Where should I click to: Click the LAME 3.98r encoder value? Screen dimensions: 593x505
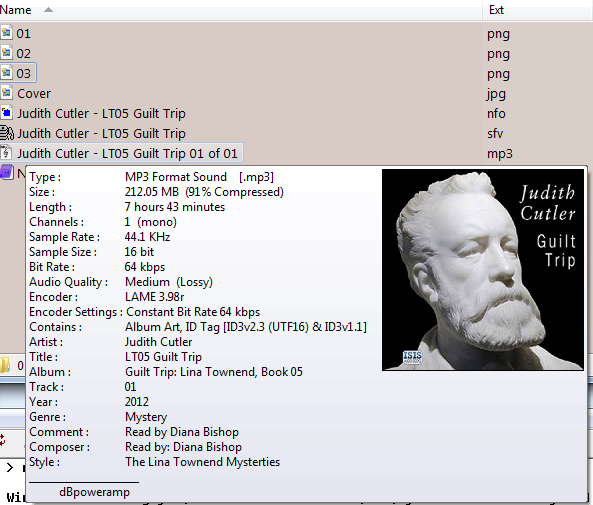(x=154, y=297)
